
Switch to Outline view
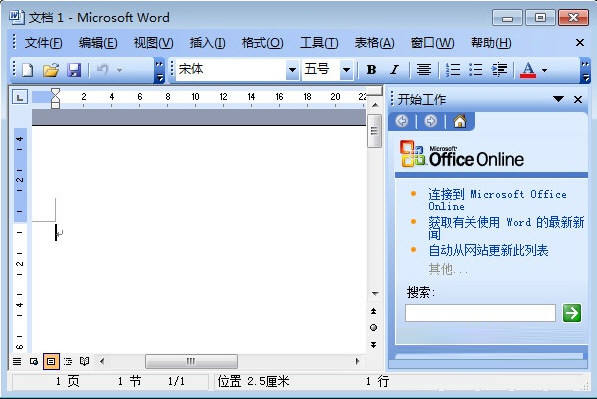68,361
